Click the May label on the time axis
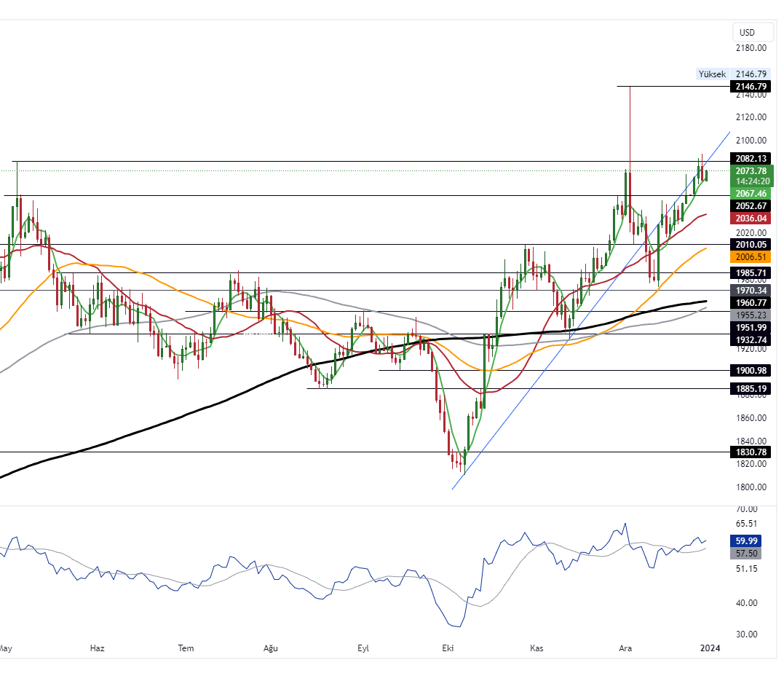The image size is (784, 684). (x=6, y=648)
